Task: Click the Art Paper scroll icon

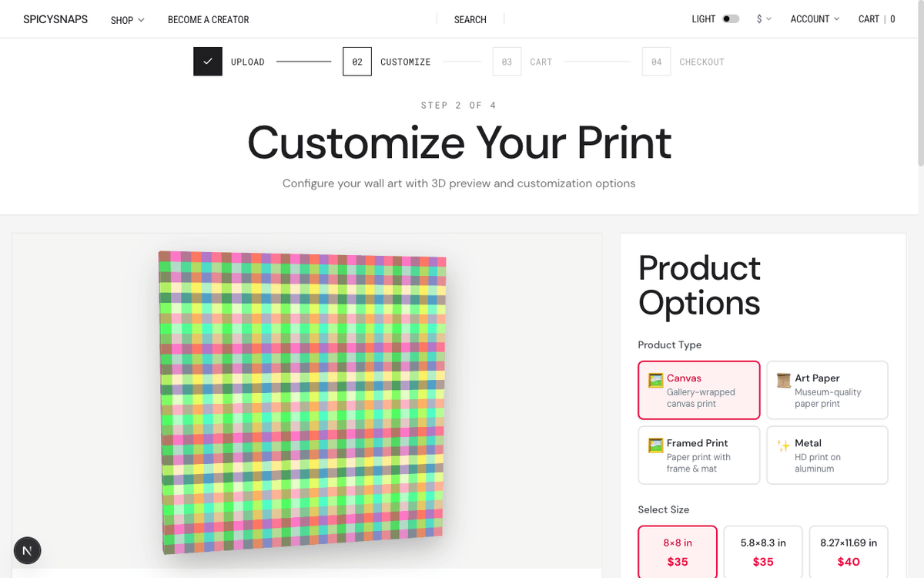Action: [x=784, y=380]
